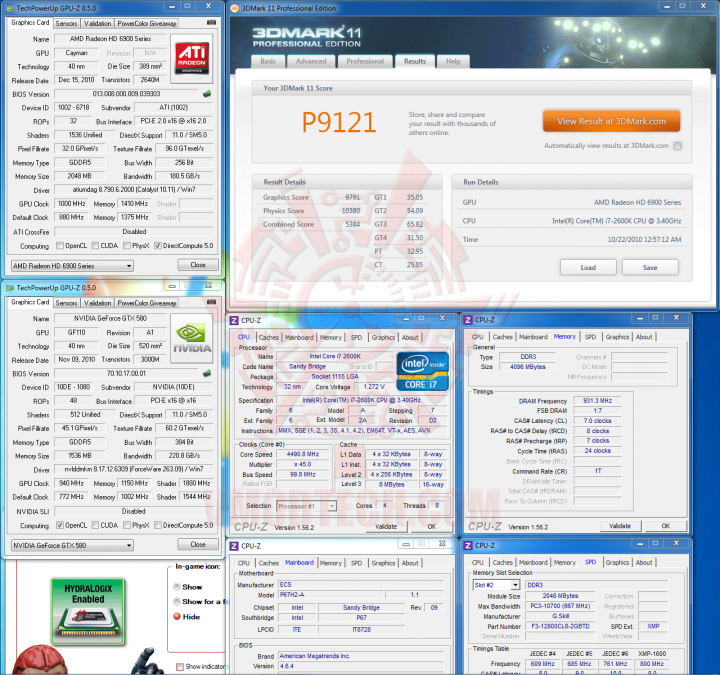Click the ATI Radeon logo in GPU-Z
The width and height of the screenshot is (720, 675).
191,58
